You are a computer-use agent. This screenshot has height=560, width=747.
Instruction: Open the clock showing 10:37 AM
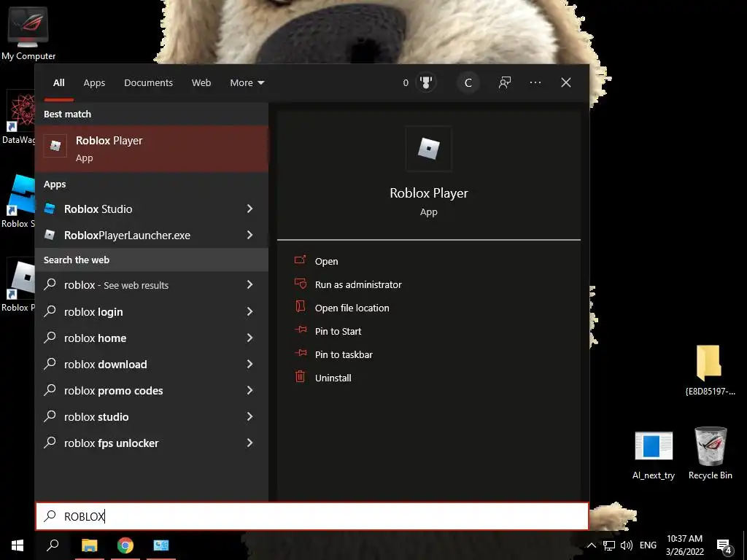(x=684, y=545)
